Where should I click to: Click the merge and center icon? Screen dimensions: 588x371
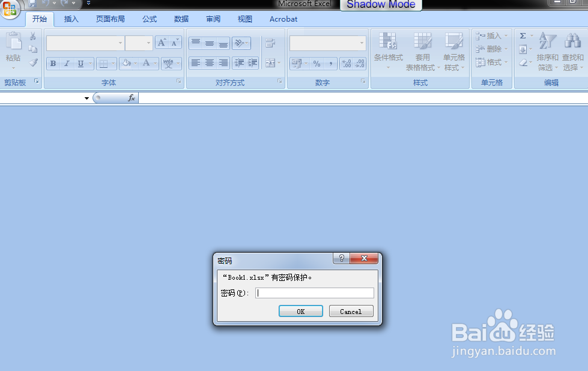[x=270, y=63]
